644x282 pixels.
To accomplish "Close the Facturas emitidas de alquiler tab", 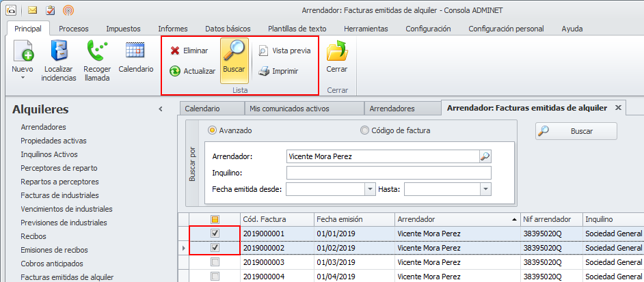I will click(618, 108).
